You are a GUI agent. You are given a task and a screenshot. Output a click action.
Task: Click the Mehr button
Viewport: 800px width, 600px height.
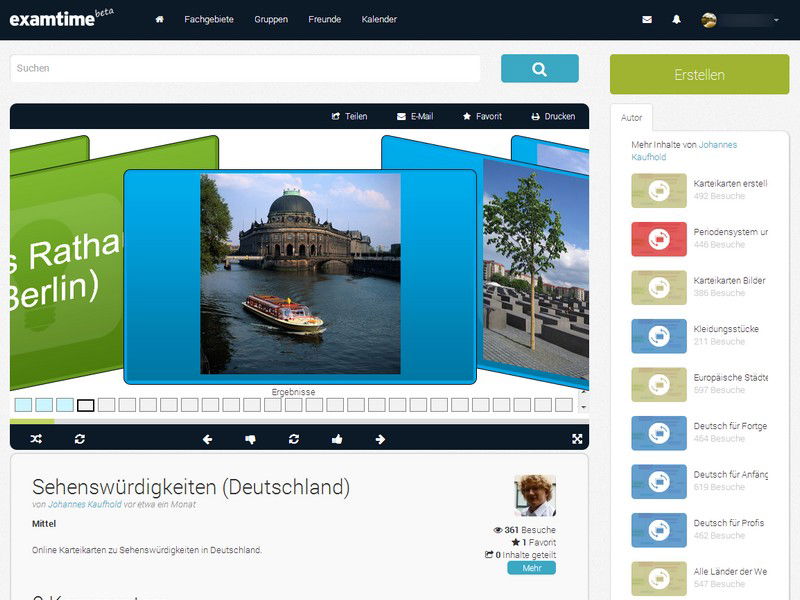tap(531, 568)
